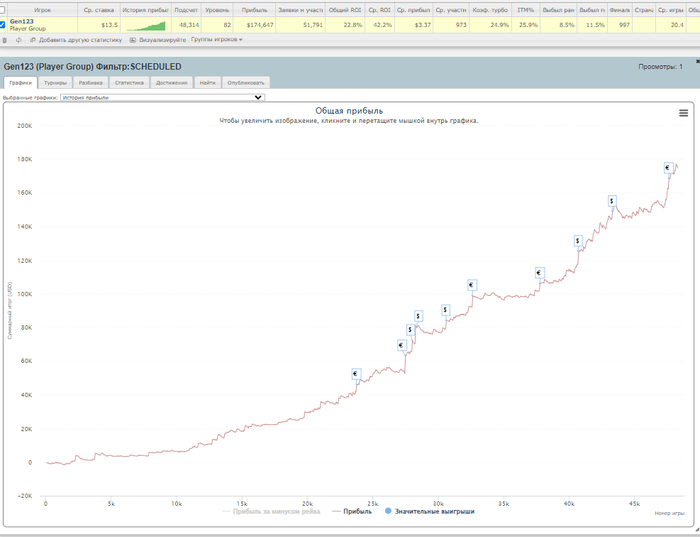Open the Разбивка tab
Viewport: 700px width, 537px height.
click(91, 83)
